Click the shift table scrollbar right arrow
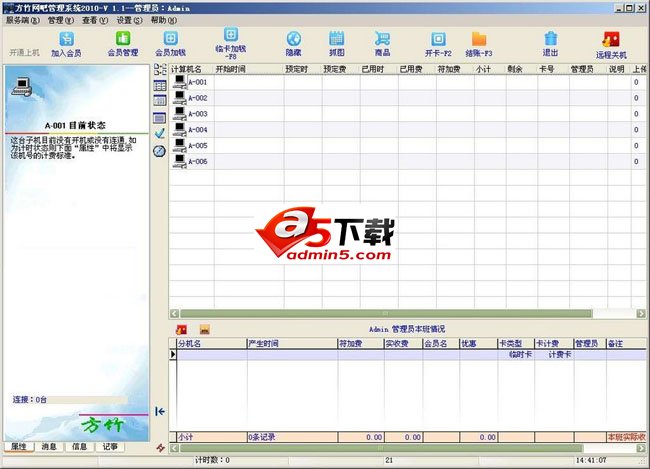This screenshot has height=469, width=650. [641, 448]
